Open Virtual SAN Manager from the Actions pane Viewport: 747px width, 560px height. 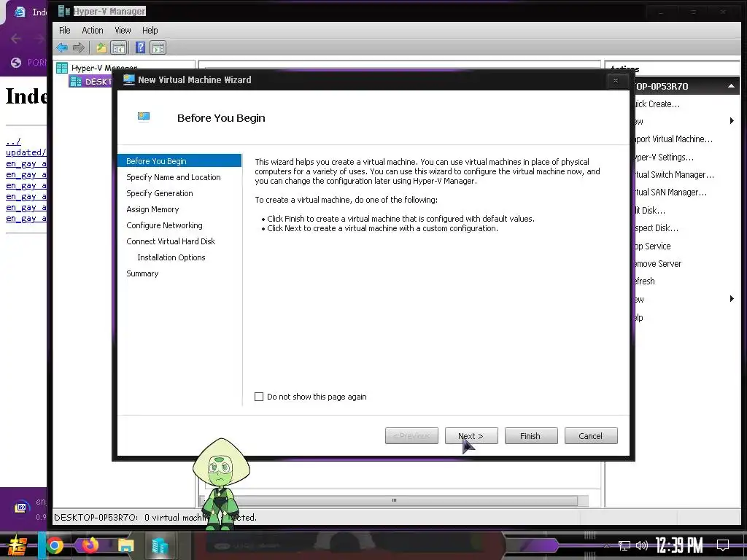pyautogui.click(x=671, y=192)
